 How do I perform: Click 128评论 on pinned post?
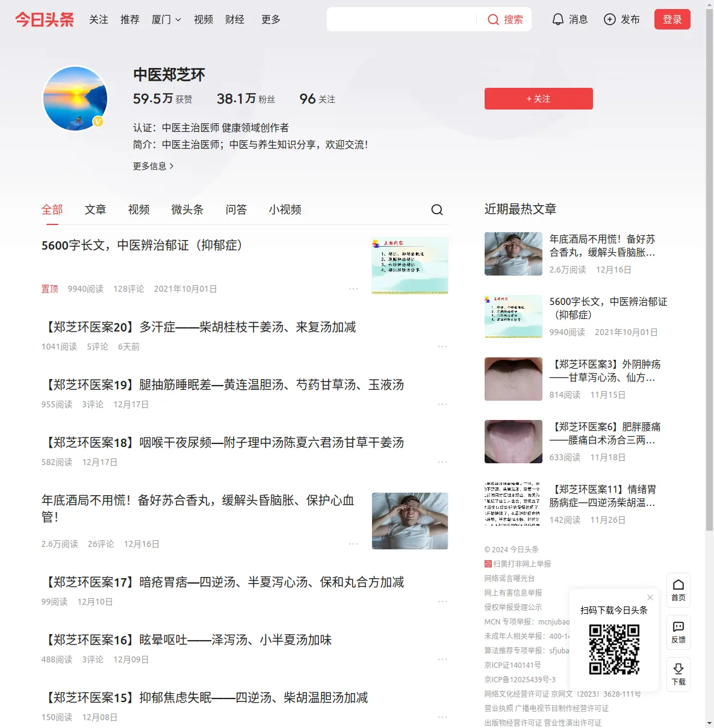(x=129, y=289)
